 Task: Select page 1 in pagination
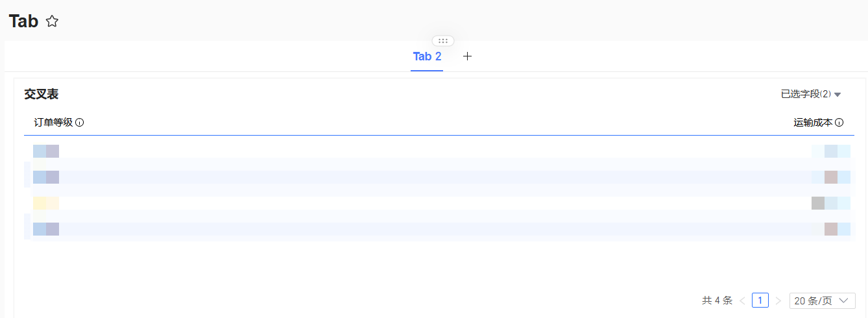[x=760, y=300]
